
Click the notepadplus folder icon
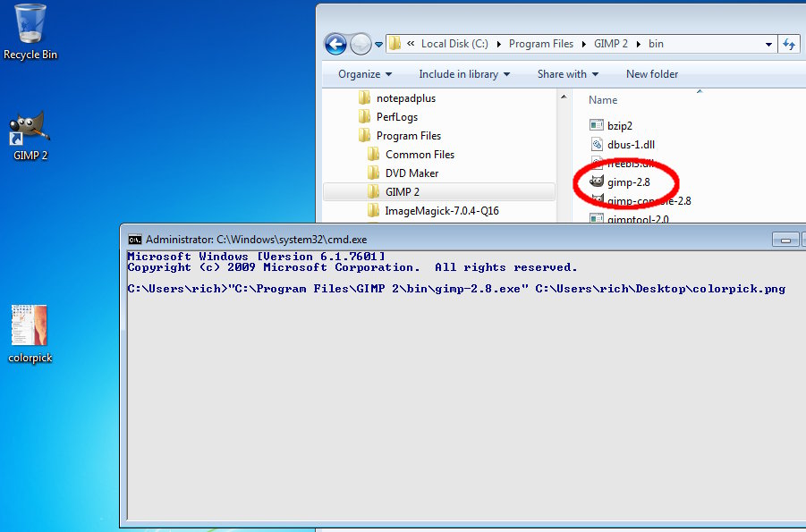[x=364, y=97]
